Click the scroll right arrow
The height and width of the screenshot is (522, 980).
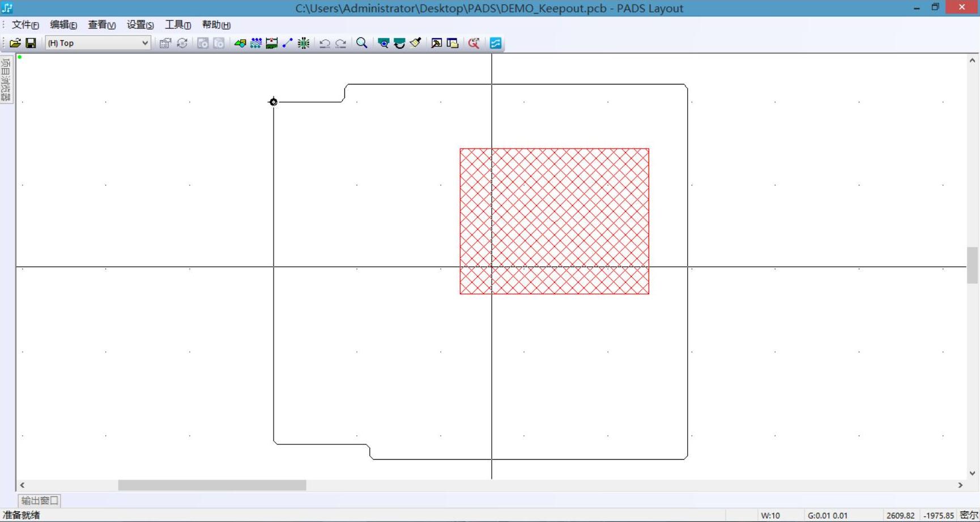click(961, 485)
